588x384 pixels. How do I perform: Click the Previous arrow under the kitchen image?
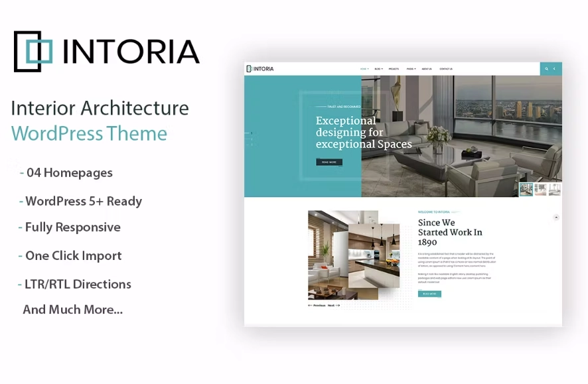point(317,306)
